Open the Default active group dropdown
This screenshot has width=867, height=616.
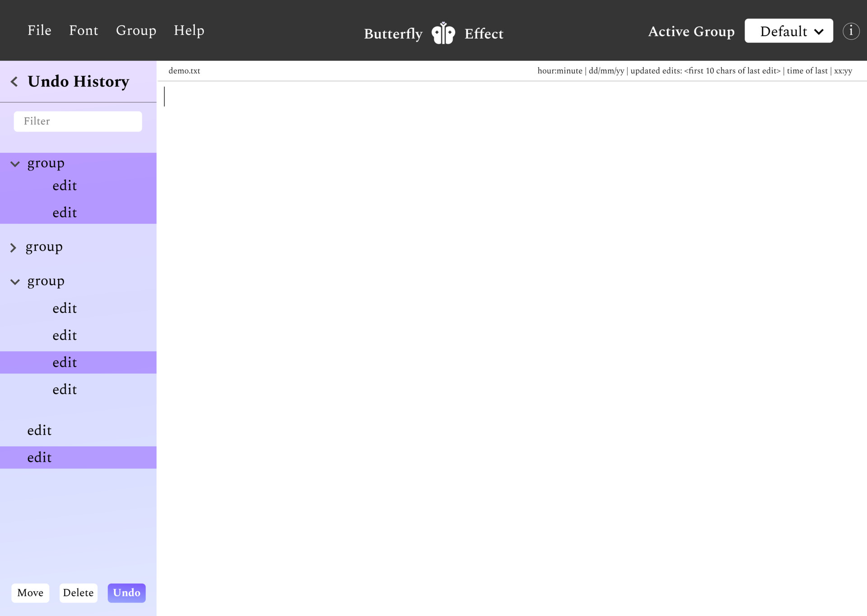tap(788, 31)
